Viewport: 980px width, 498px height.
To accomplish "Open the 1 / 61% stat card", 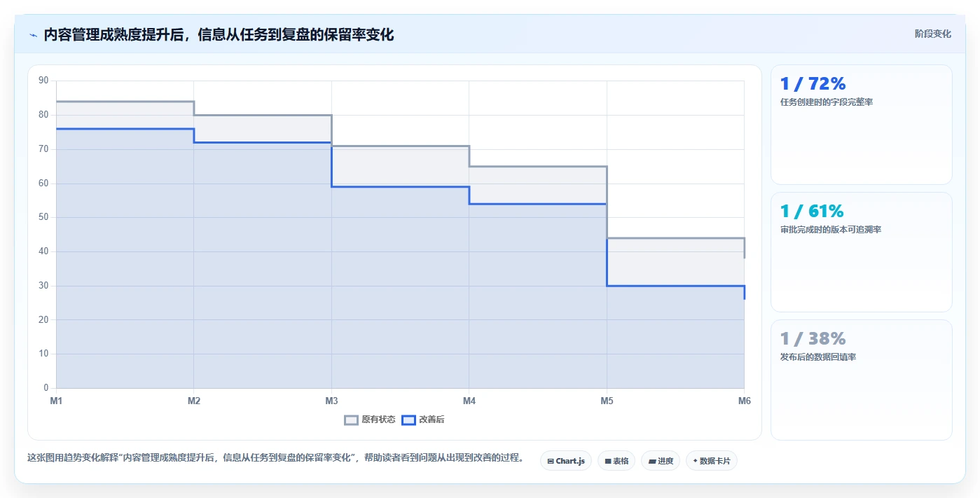I will coord(861,252).
